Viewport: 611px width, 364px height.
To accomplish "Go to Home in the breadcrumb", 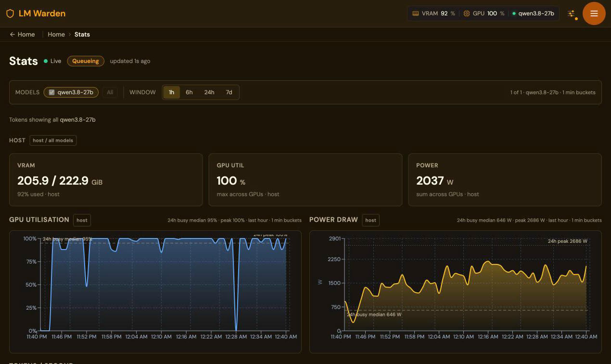I will pyautogui.click(x=56, y=35).
